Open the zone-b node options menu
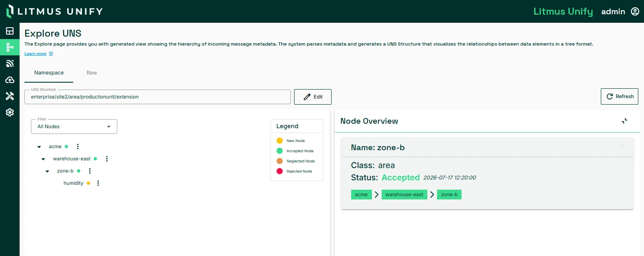Viewport: 644px width, 256px height. pyautogui.click(x=90, y=171)
